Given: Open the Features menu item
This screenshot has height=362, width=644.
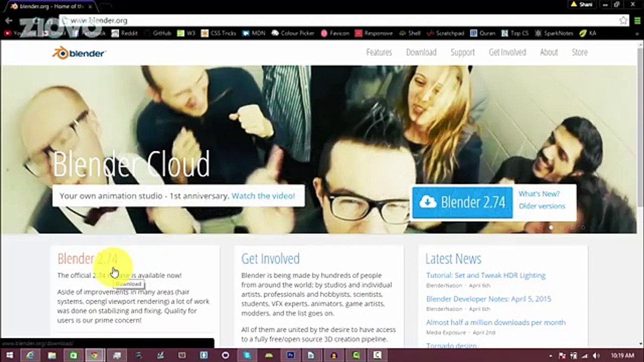Looking at the screenshot, I should tap(379, 52).
